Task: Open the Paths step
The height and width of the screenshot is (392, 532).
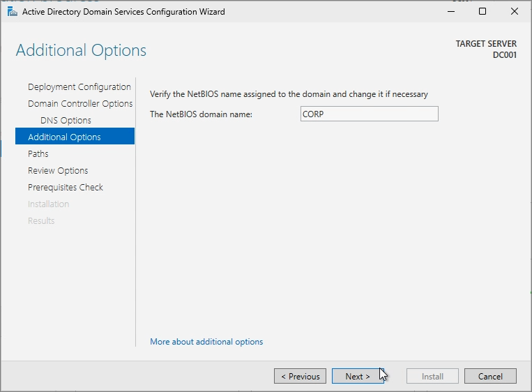Action: pos(38,153)
